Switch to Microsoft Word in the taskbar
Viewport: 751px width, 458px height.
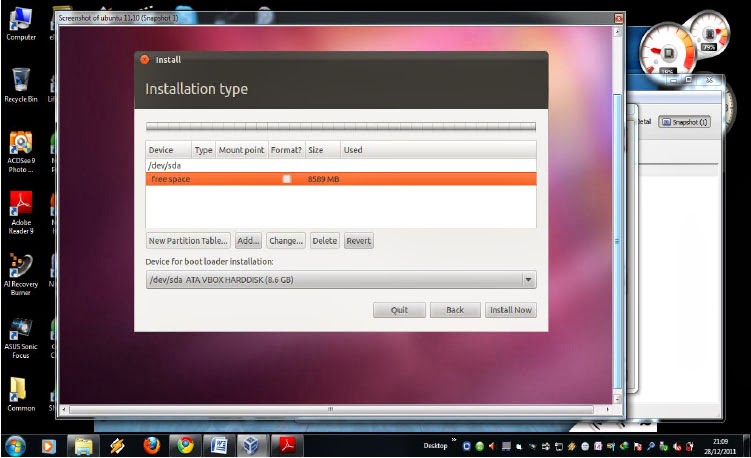(x=219, y=446)
